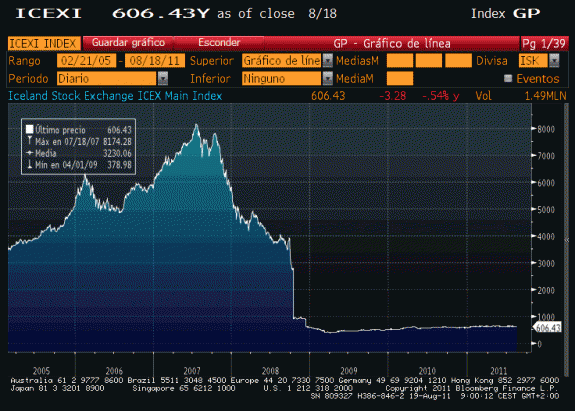Click the 8000 y-axis value label
575x411 pixels.
pyautogui.click(x=546, y=129)
